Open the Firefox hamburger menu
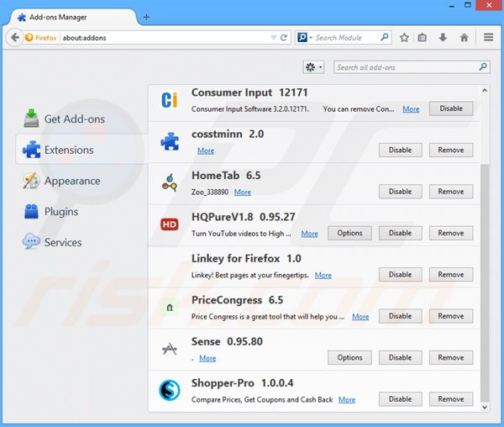 pos(488,37)
